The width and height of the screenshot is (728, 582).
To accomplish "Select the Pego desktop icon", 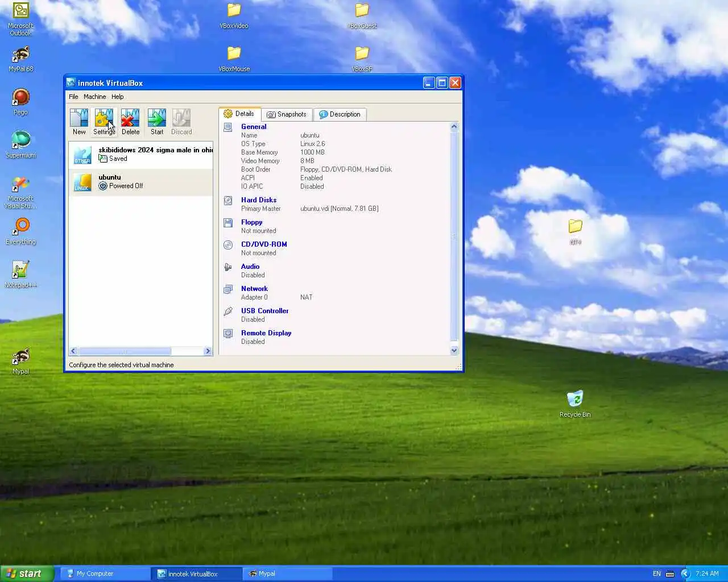I will tap(20, 102).
